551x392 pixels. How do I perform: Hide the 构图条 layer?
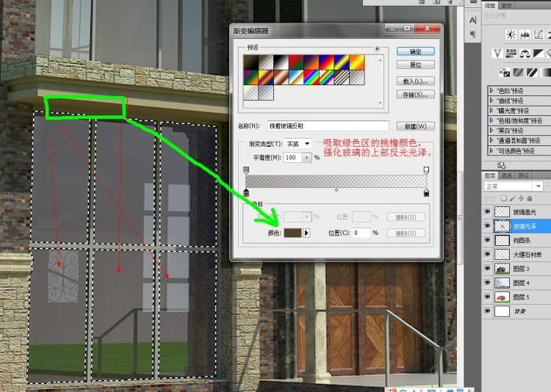pyautogui.click(x=487, y=240)
